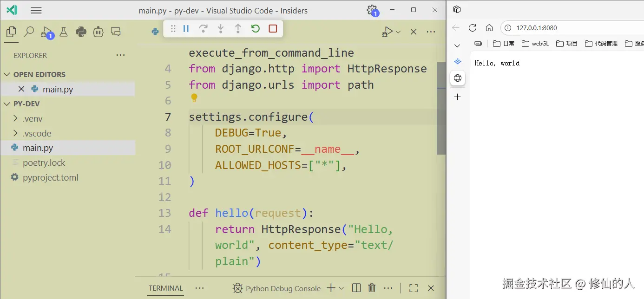Click the favorites bar leftmost icon
644x299 pixels.
click(x=478, y=44)
